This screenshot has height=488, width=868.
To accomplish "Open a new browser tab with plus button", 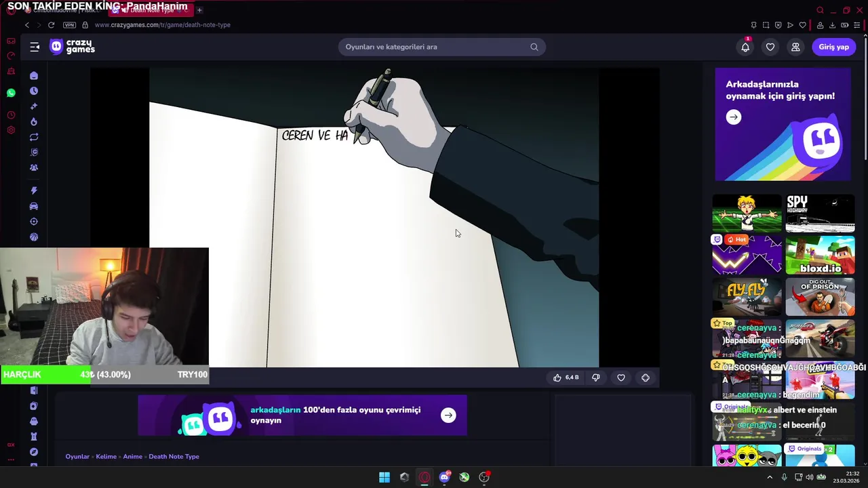I will click(x=199, y=10).
